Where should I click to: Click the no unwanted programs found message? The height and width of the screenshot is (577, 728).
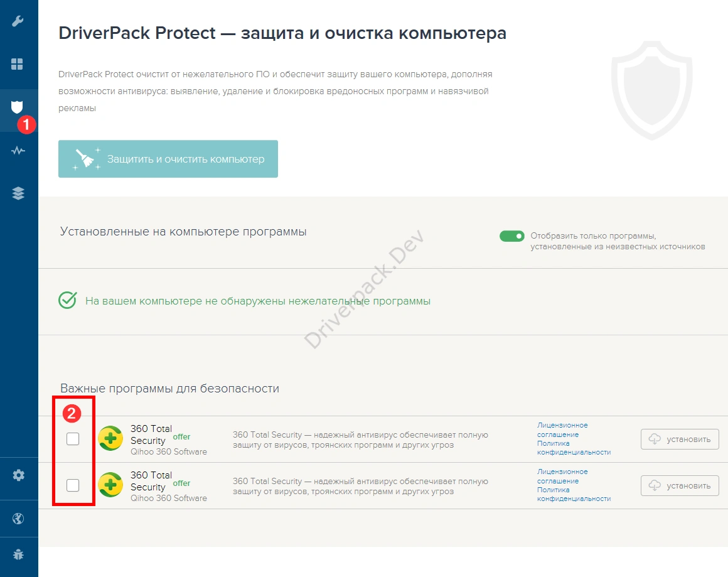258,301
